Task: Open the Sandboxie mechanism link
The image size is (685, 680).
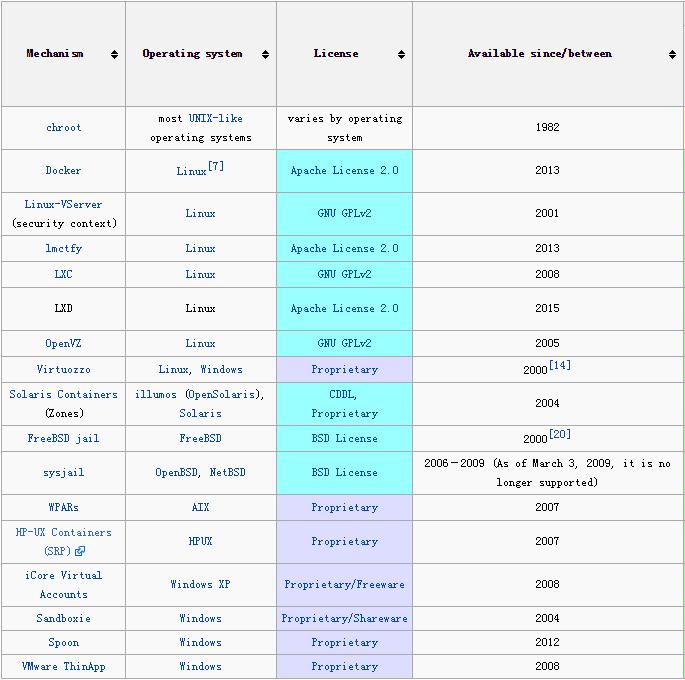Action: pos(63,618)
